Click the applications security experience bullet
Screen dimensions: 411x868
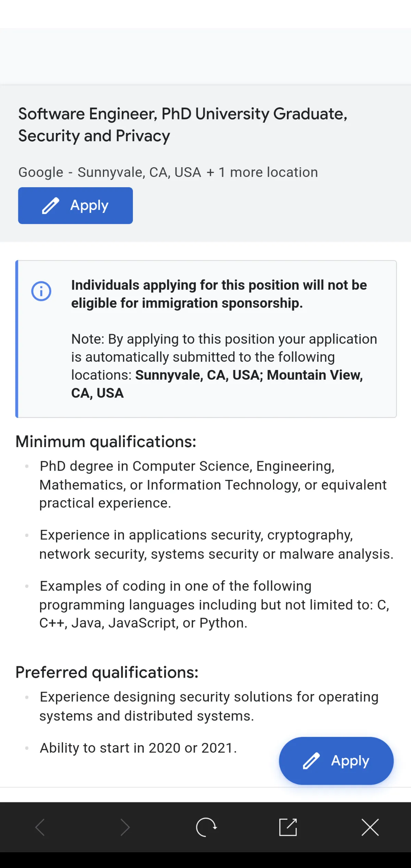click(216, 545)
